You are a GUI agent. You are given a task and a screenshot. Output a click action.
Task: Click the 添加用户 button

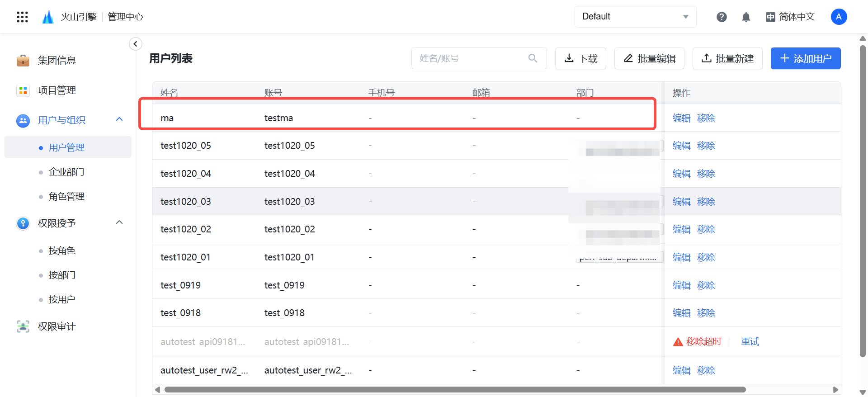(806, 58)
